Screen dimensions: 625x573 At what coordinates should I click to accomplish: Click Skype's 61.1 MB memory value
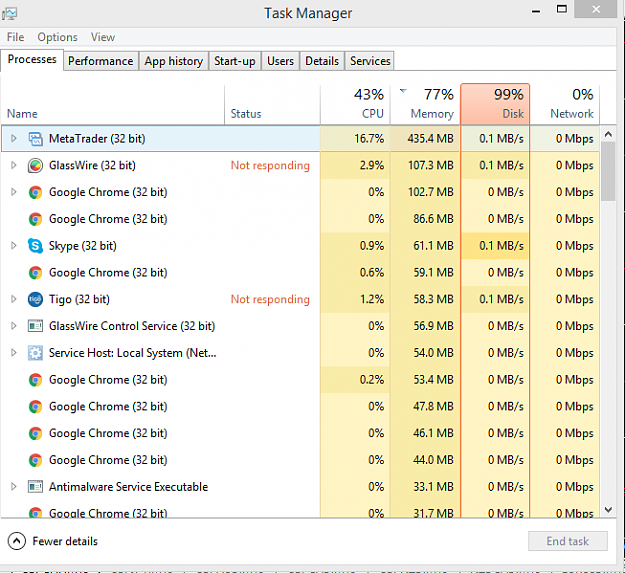433,246
